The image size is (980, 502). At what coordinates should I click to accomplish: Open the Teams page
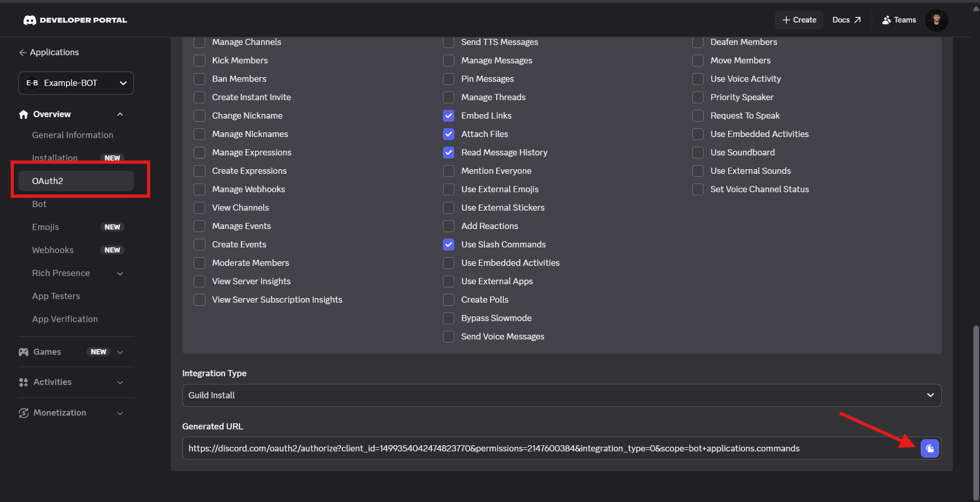pos(899,20)
